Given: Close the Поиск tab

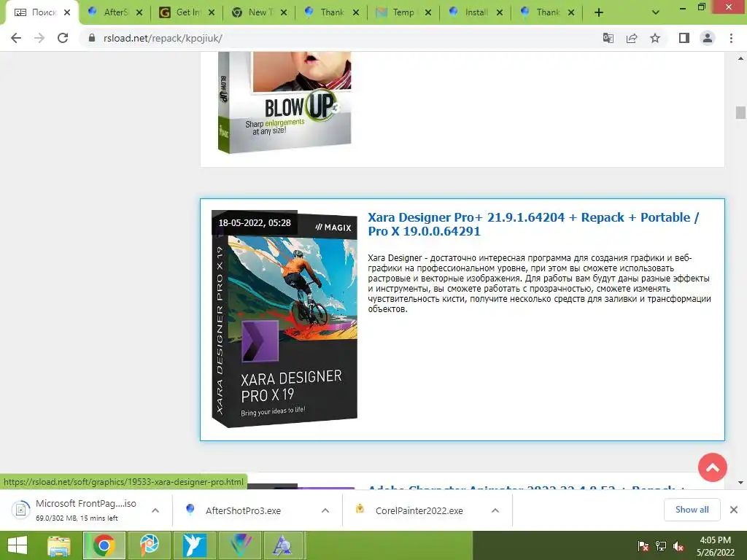Looking at the screenshot, I should pyautogui.click(x=67, y=13).
